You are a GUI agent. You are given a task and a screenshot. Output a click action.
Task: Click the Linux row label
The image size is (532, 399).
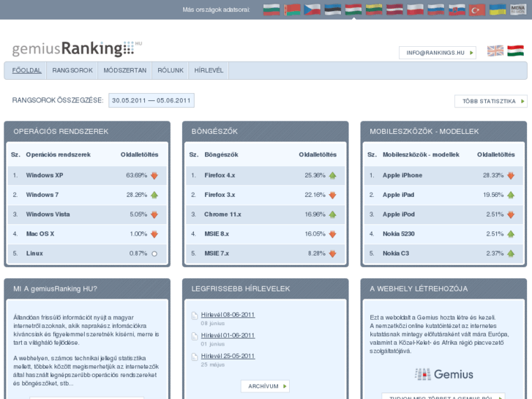click(x=34, y=253)
